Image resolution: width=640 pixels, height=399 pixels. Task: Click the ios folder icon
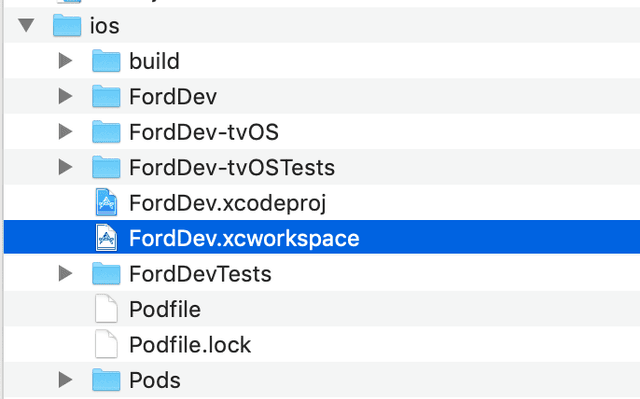[67, 26]
